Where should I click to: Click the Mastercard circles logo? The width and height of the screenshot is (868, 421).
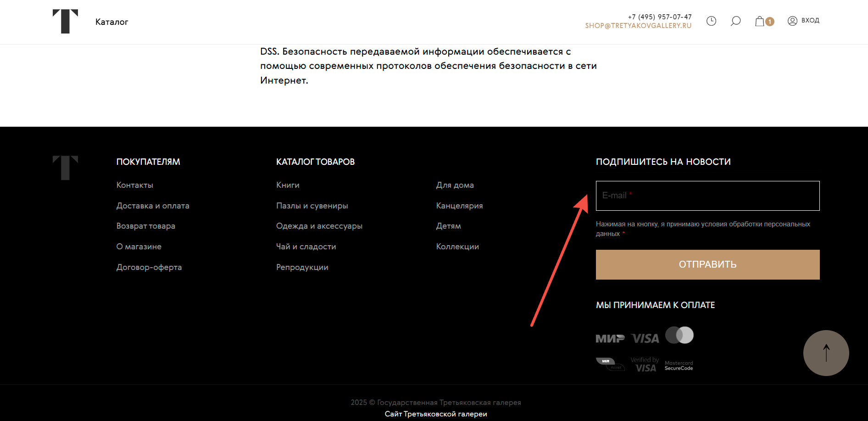679,335
